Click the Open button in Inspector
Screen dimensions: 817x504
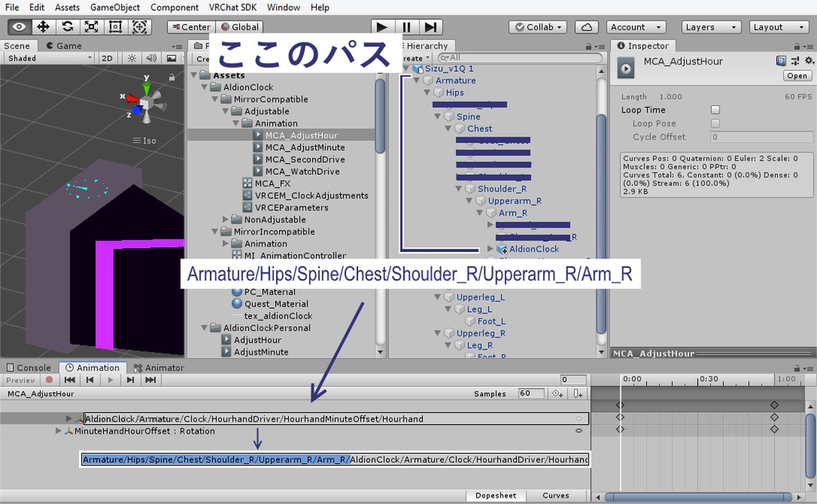click(797, 76)
